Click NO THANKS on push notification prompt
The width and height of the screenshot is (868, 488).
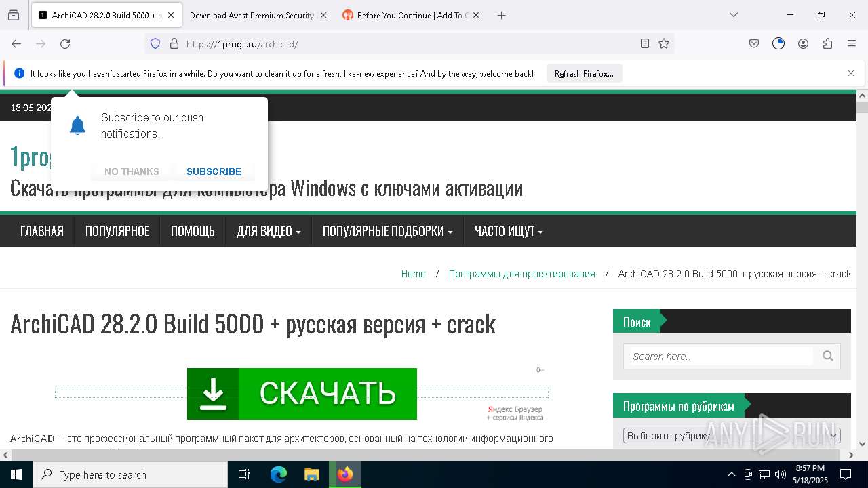[132, 171]
